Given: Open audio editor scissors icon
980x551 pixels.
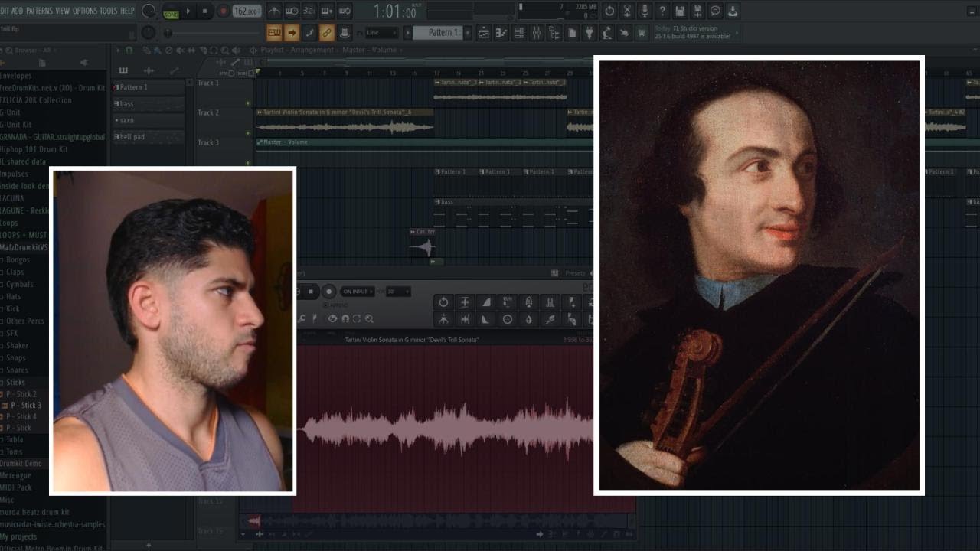Looking at the screenshot, I should 627,11.
